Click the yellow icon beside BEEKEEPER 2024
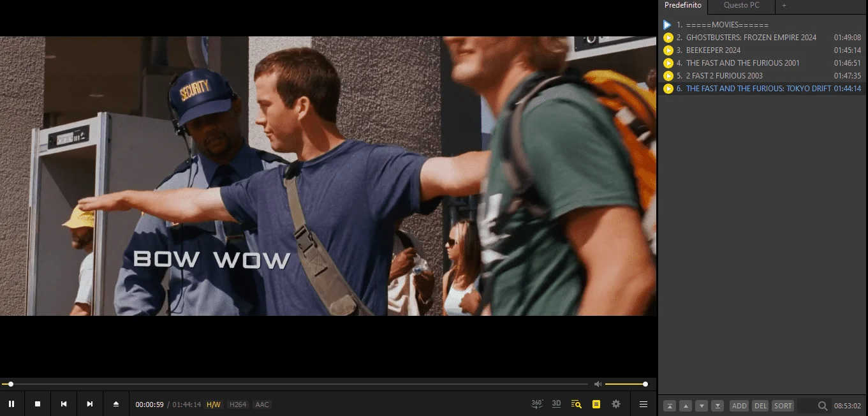868x416 pixels. (x=668, y=50)
